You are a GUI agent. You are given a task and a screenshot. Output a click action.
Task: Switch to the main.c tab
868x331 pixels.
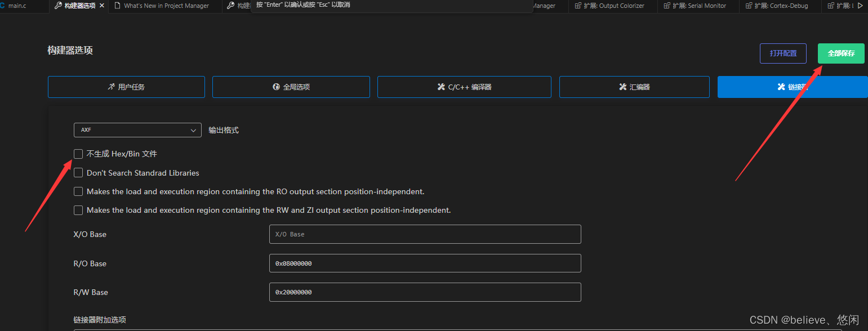[x=17, y=6]
